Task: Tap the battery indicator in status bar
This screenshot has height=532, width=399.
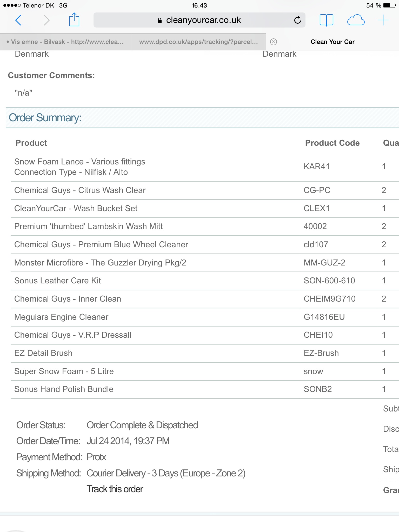Action: [x=389, y=5]
